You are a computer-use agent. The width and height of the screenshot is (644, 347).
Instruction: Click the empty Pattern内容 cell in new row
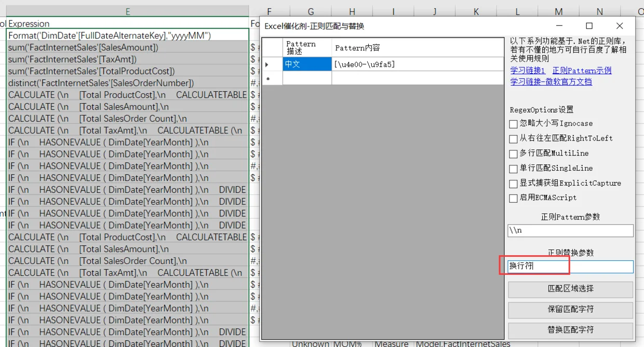(418, 78)
